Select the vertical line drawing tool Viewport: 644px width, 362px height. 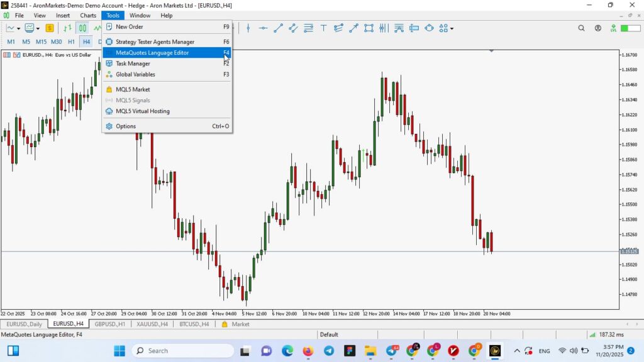248,28
